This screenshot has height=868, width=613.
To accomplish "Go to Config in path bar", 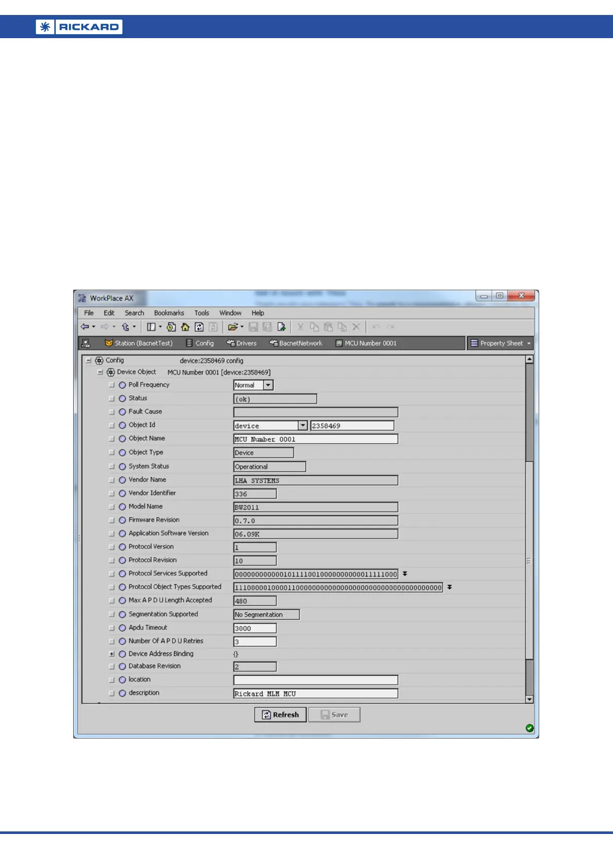I will click(200, 343).
